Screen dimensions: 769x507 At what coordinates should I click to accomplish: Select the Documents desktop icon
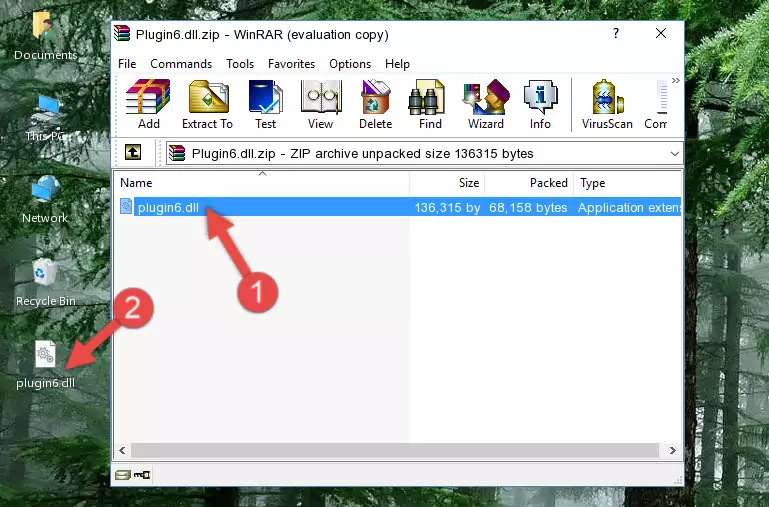coord(45,36)
